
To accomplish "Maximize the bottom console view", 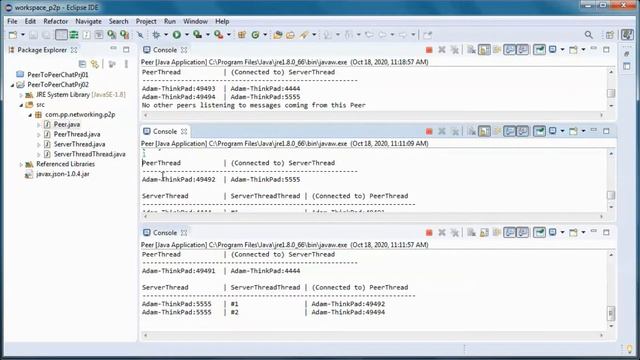I will pos(606,232).
